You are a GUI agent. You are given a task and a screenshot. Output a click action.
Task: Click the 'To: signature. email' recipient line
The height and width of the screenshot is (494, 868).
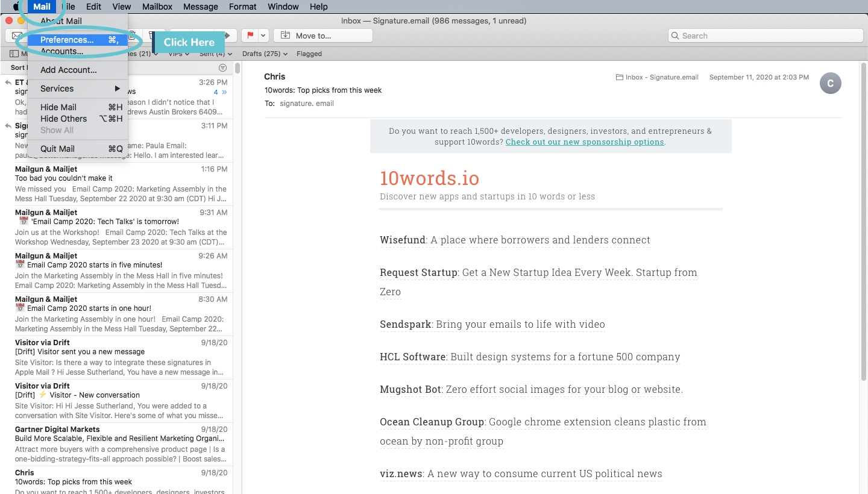pyautogui.click(x=299, y=104)
